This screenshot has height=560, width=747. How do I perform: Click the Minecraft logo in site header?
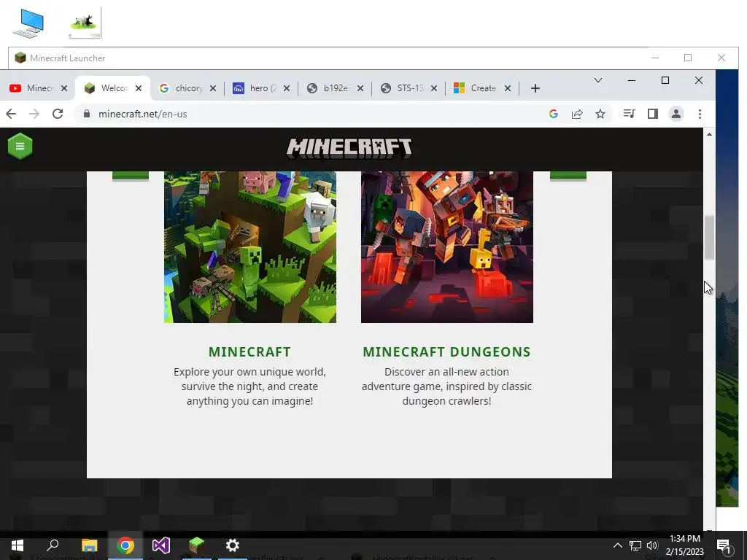349,148
